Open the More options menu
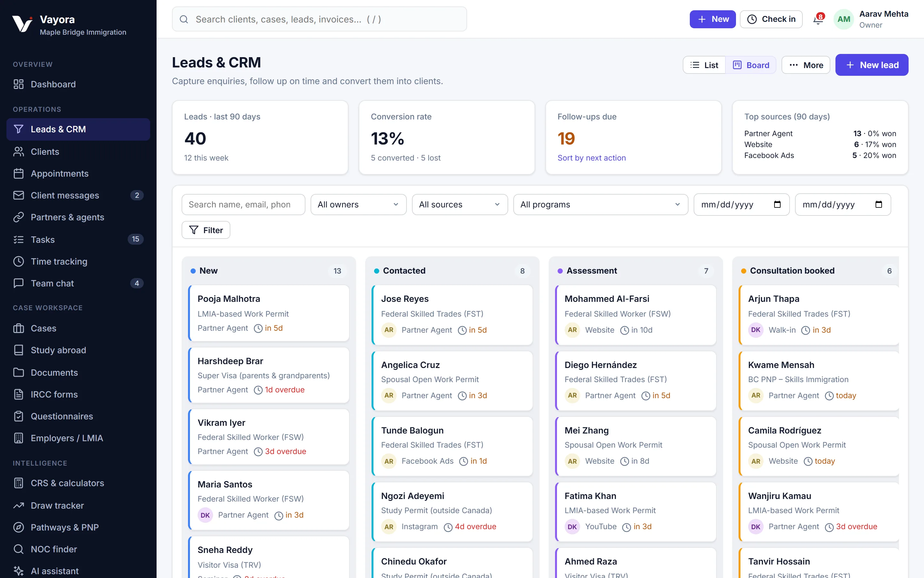 (x=806, y=65)
